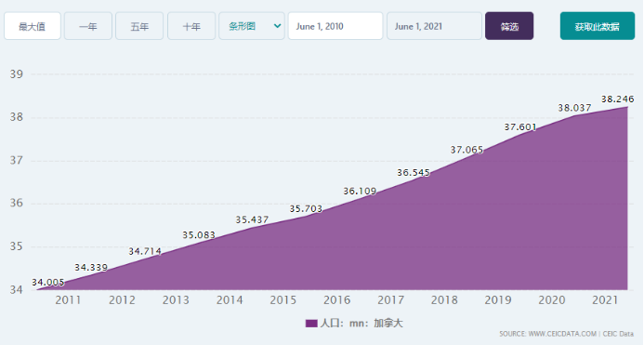Click the 38.037 data label
The width and height of the screenshot is (644, 345).
pos(574,108)
